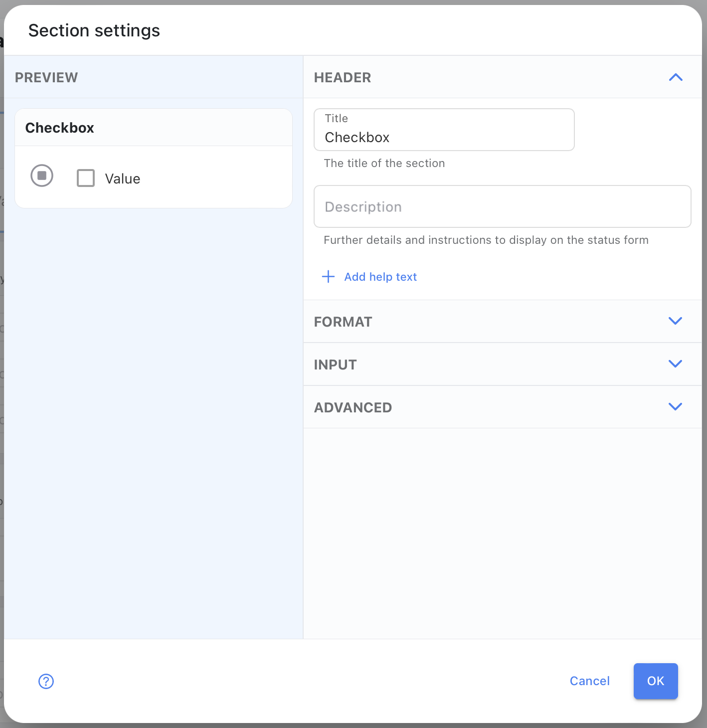Image resolution: width=707 pixels, height=728 pixels.
Task: Click the Add help text link
Action: (380, 277)
